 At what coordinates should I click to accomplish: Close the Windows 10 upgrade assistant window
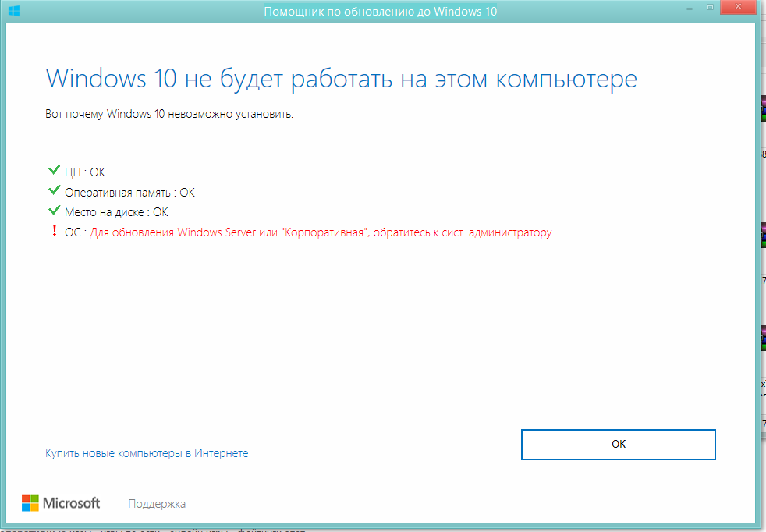coord(738,7)
